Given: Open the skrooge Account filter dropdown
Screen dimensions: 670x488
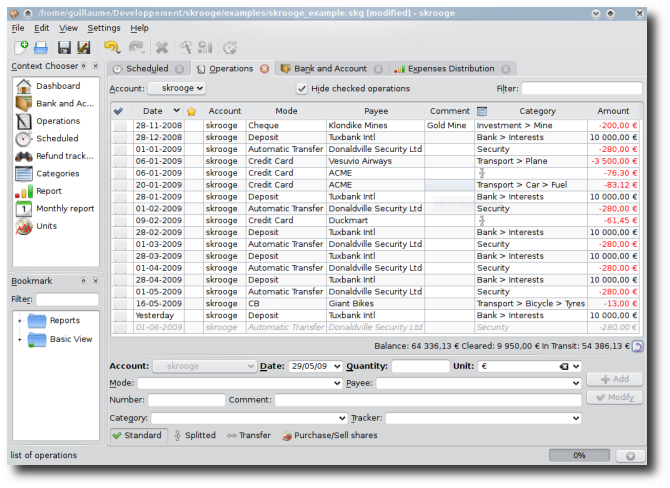Looking at the screenshot, I should pyautogui.click(x=177, y=88).
